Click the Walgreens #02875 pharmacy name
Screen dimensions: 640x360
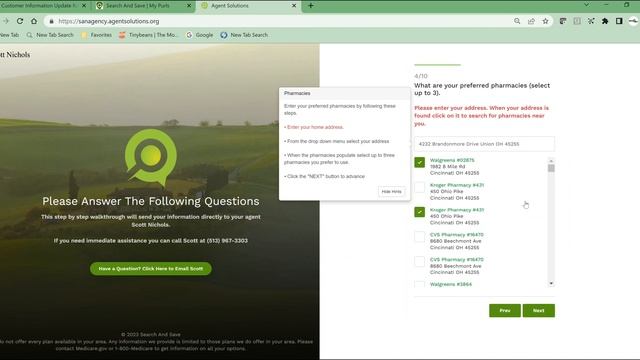point(452,160)
